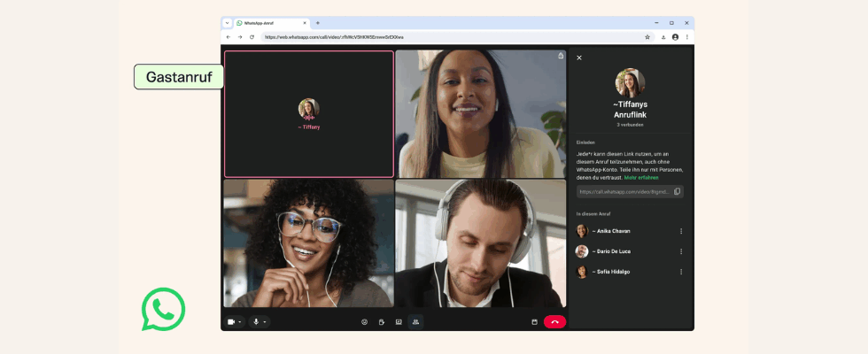Mute the microphone in the call bar
Image resolution: width=868 pixels, height=354 pixels.
[256, 322]
